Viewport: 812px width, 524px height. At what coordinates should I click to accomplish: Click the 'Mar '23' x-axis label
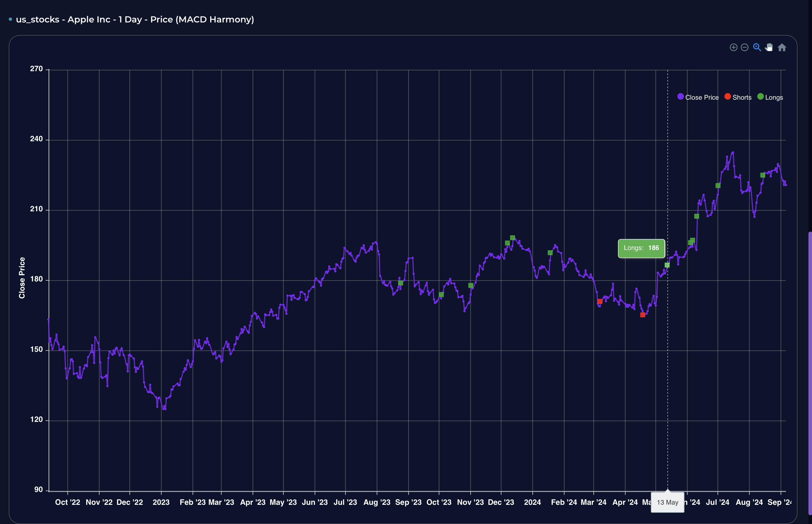click(x=221, y=502)
